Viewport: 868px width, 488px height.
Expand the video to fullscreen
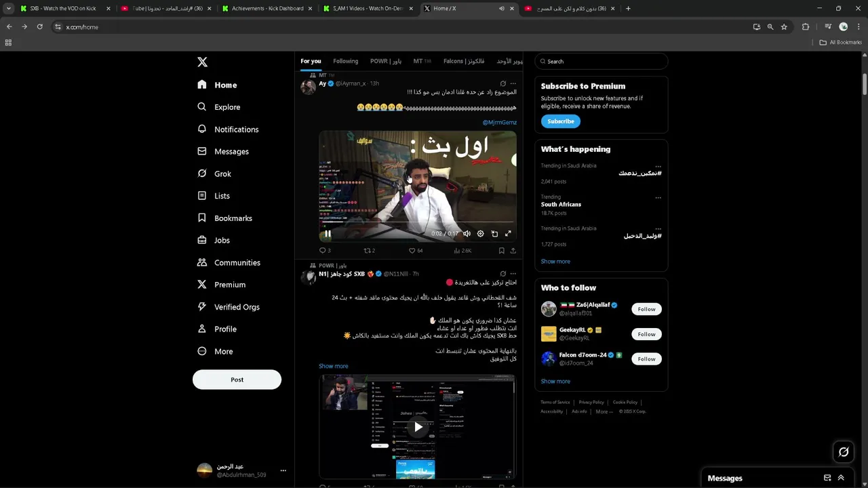click(508, 234)
